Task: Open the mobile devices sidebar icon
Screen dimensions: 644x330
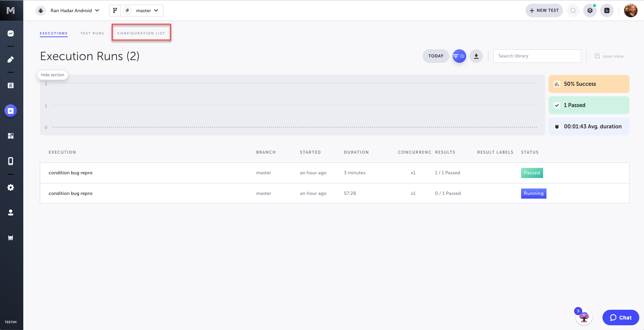Action: [11, 161]
